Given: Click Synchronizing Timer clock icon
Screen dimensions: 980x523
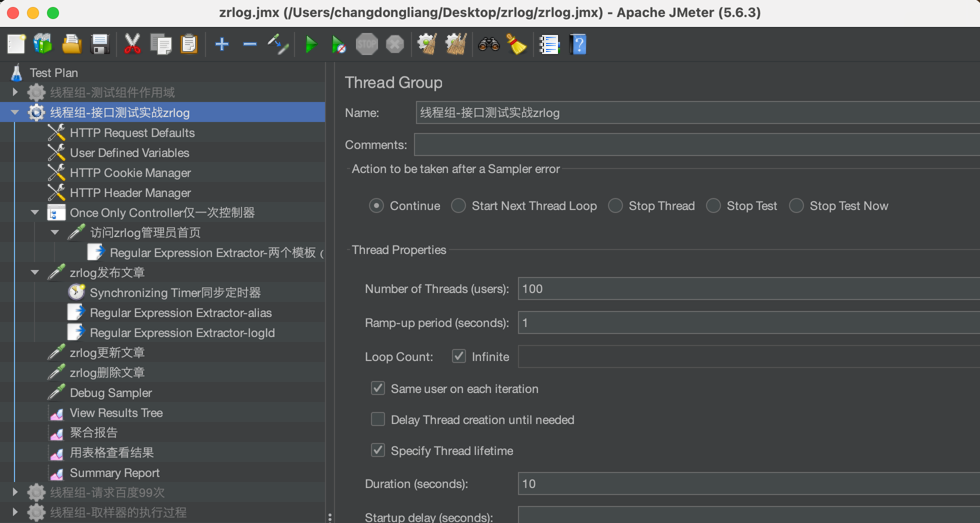Looking at the screenshot, I should (76, 292).
